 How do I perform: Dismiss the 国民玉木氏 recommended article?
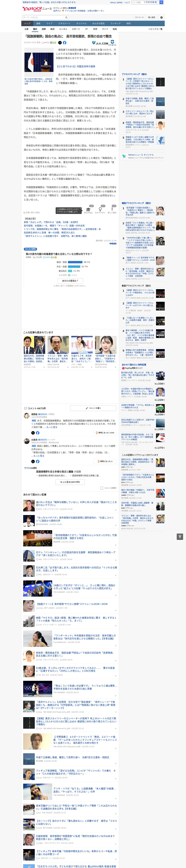[44, 367]
